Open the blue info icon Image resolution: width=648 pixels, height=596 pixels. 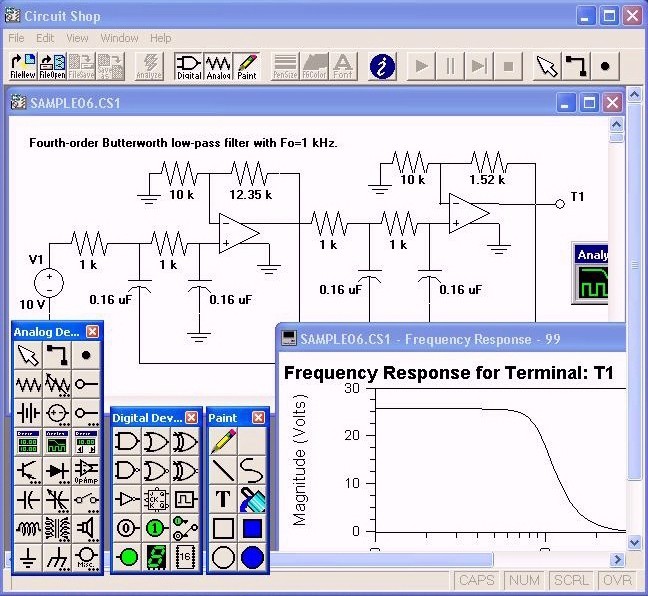[x=382, y=66]
